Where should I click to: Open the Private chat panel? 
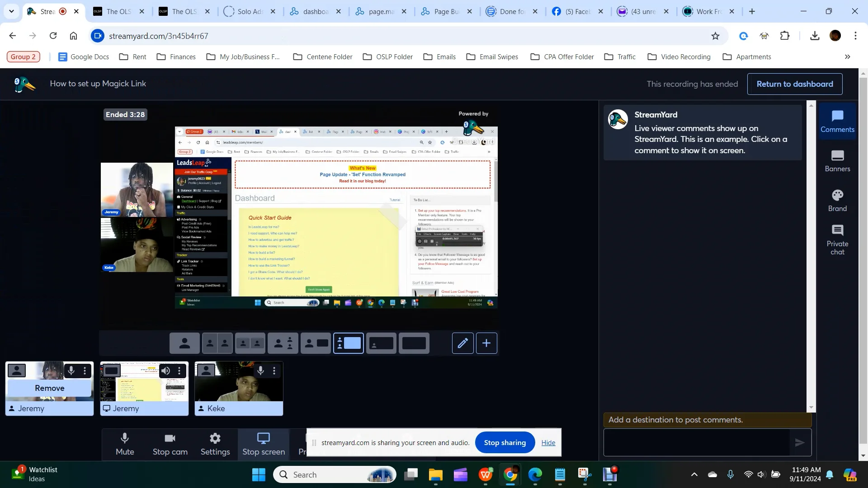[x=837, y=240]
